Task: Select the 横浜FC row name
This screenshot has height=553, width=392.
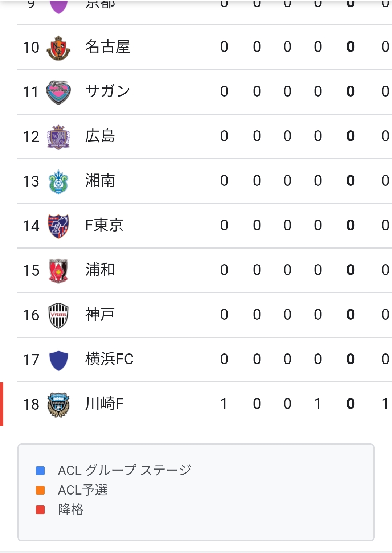Action: pyautogui.click(x=109, y=359)
